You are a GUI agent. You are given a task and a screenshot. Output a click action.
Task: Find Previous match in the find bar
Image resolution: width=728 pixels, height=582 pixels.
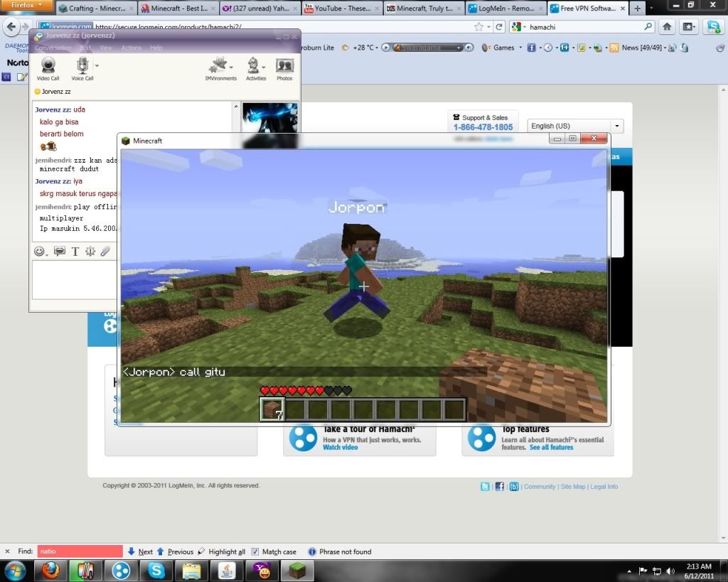pyautogui.click(x=175, y=551)
